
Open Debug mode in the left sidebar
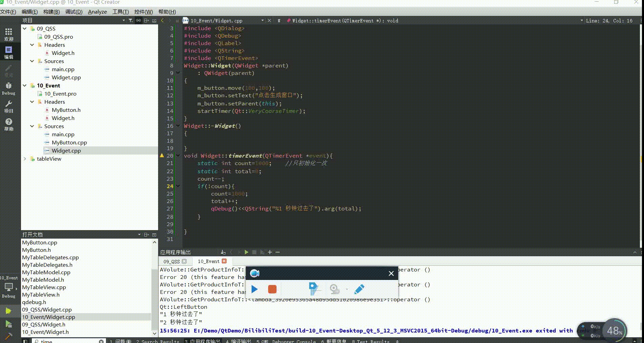click(x=9, y=88)
